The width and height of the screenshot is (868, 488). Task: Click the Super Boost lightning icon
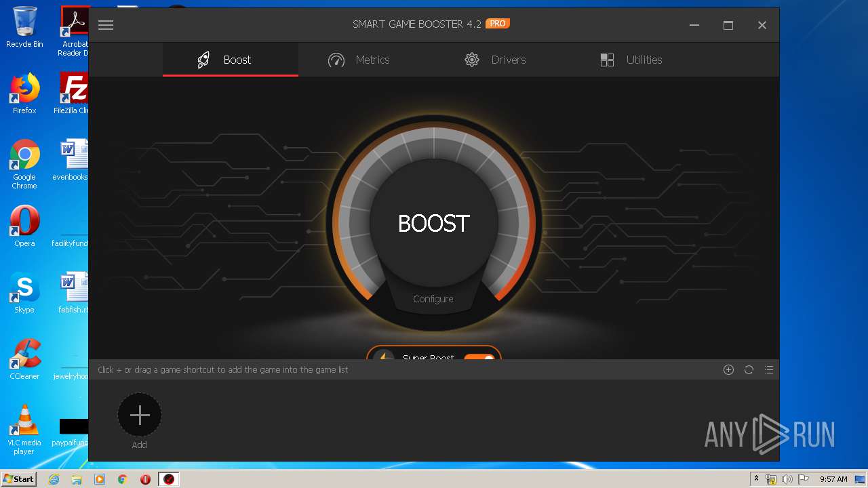(384, 356)
